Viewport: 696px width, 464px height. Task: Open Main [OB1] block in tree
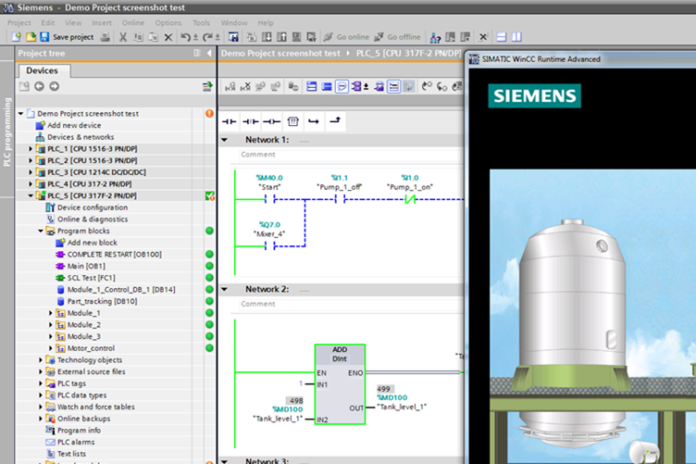86,266
